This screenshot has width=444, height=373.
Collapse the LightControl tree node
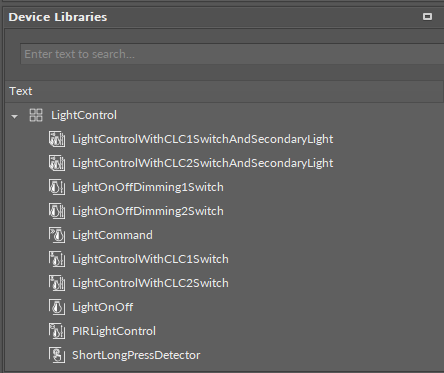click(14, 117)
